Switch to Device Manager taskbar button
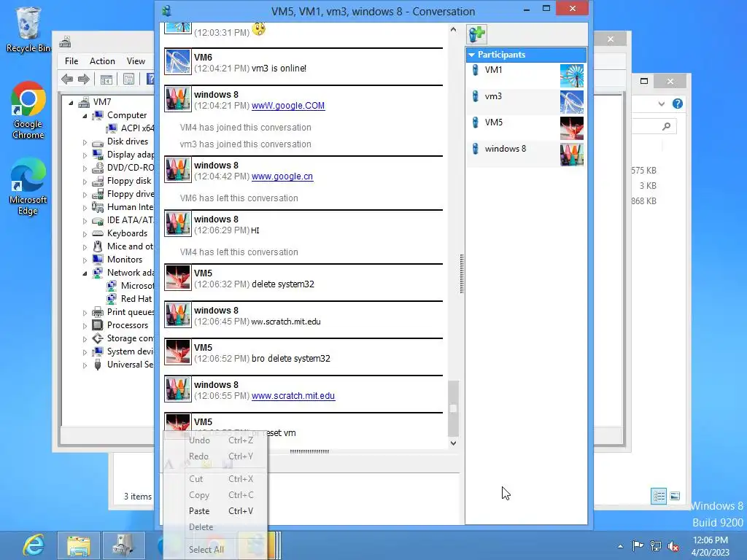 [123, 545]
